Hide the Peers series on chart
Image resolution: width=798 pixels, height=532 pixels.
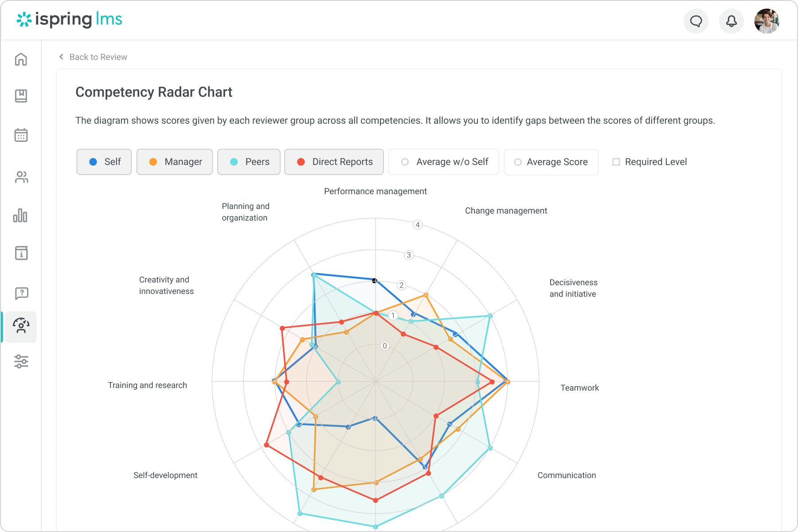tap(249, 162)
